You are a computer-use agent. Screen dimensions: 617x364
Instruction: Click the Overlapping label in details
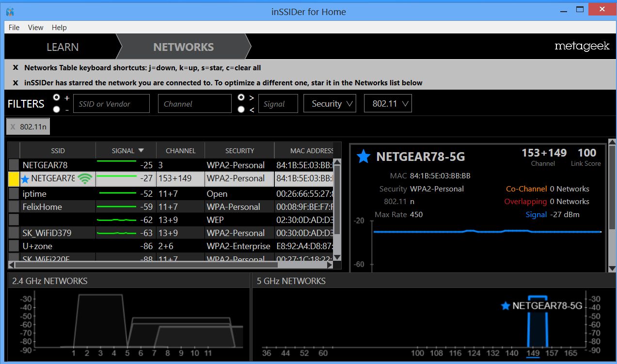tap(526, 202)
